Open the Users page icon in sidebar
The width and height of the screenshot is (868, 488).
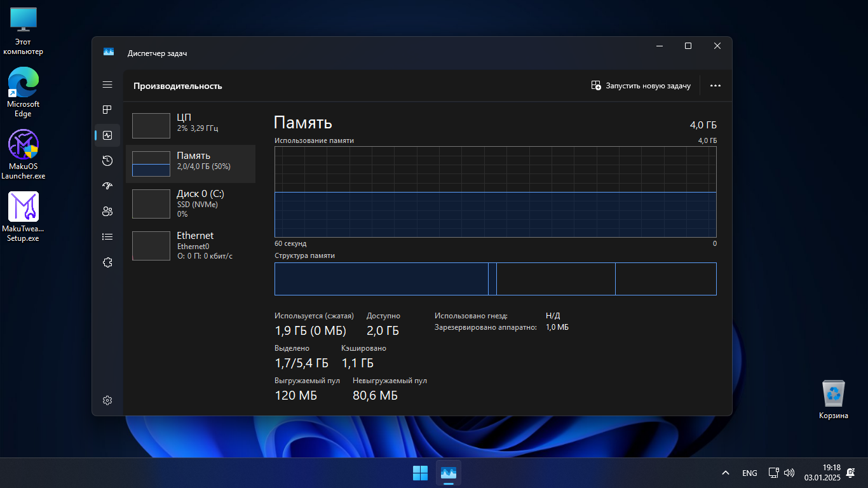107,212
